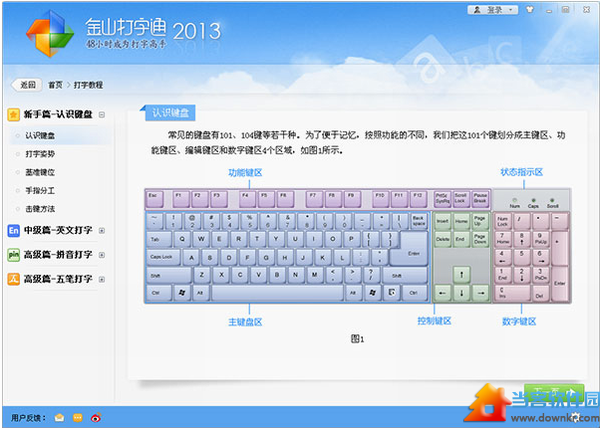Click the Num indicator light

515,200
